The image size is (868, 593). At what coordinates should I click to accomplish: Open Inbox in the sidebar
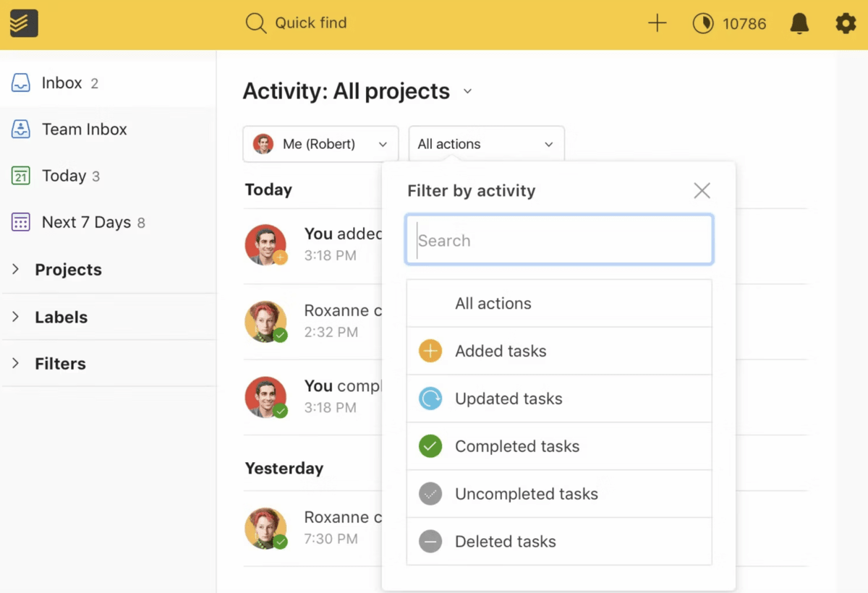click(x=109, y=83)
